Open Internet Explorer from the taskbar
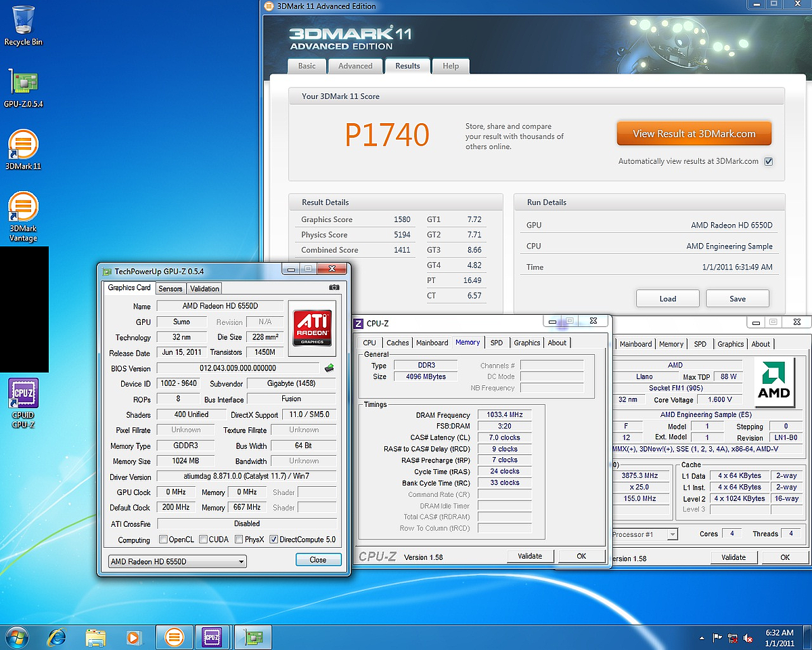Image resolution: width=812 pixels, height=650 pixels. point(58,637)
